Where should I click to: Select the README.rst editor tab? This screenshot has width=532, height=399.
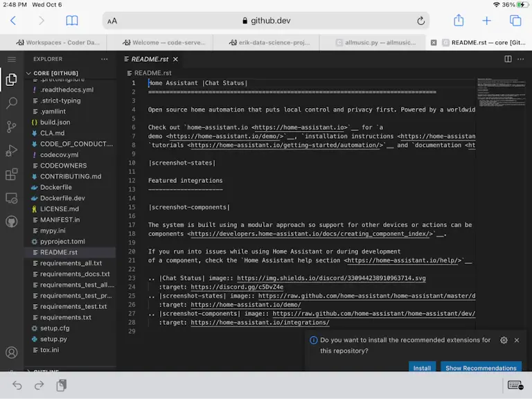point(150,59)
